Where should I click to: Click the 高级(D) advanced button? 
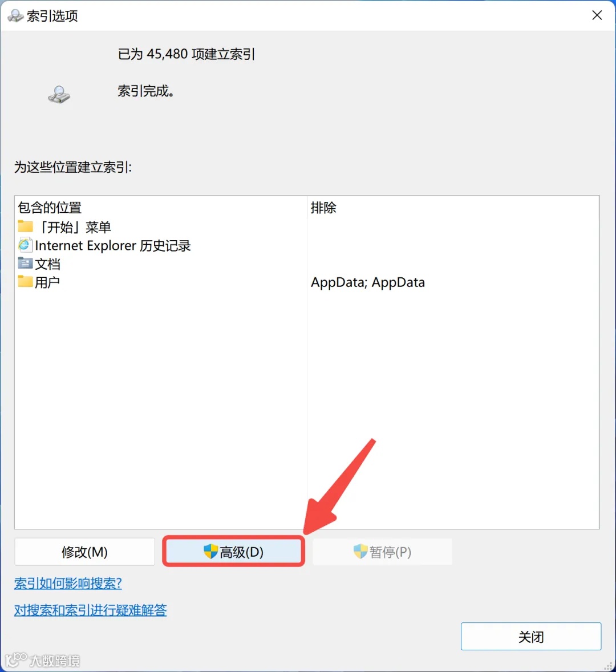pos(233,552)
